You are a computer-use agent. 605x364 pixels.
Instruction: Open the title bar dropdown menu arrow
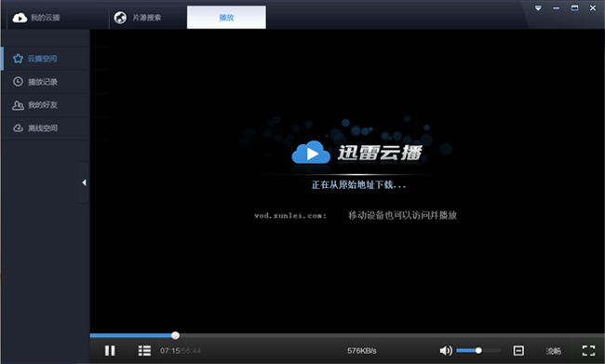[x=538, y=8]
